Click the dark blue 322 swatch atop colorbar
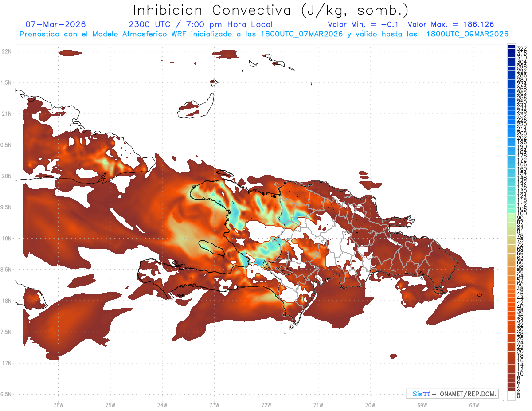The width and height of the screenshot is (532, 411). 511,47
